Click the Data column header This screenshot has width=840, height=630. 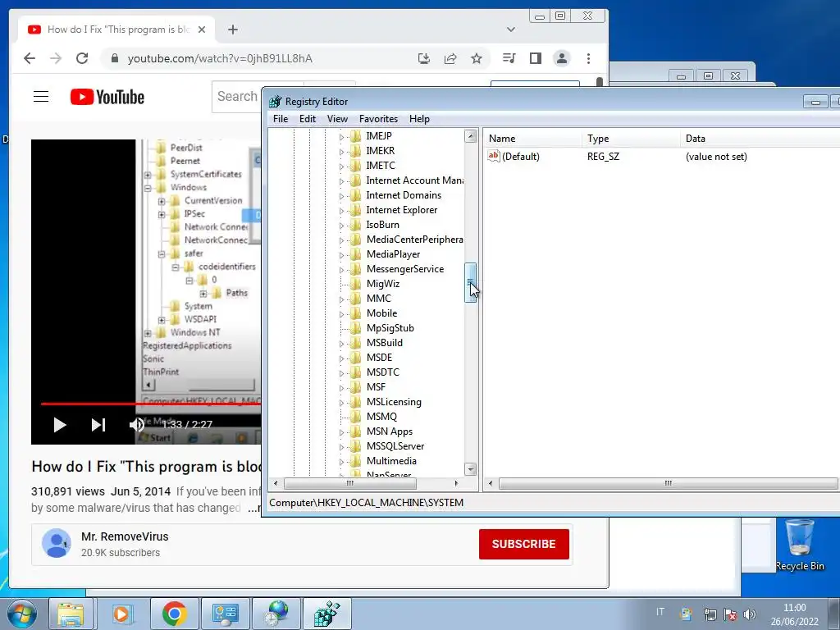760,138
